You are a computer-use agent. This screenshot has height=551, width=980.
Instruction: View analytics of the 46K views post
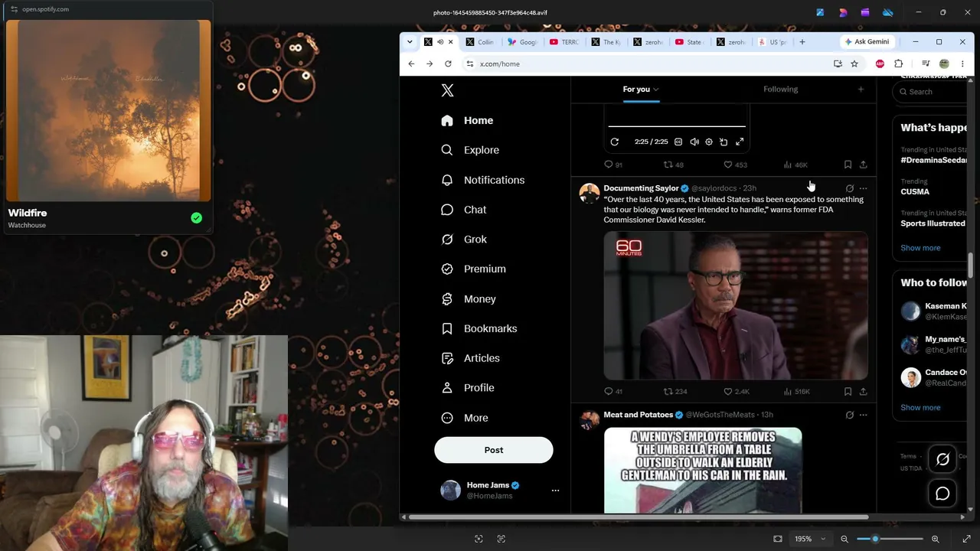tap(795, 165)
